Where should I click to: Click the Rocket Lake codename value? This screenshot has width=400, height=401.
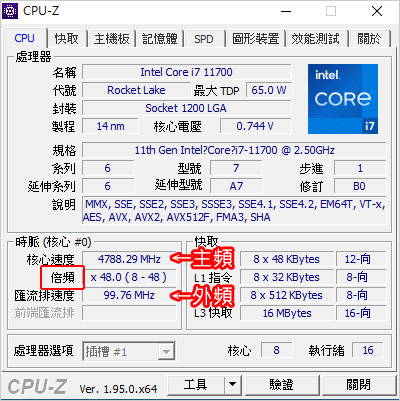click(x=136, y=90)
